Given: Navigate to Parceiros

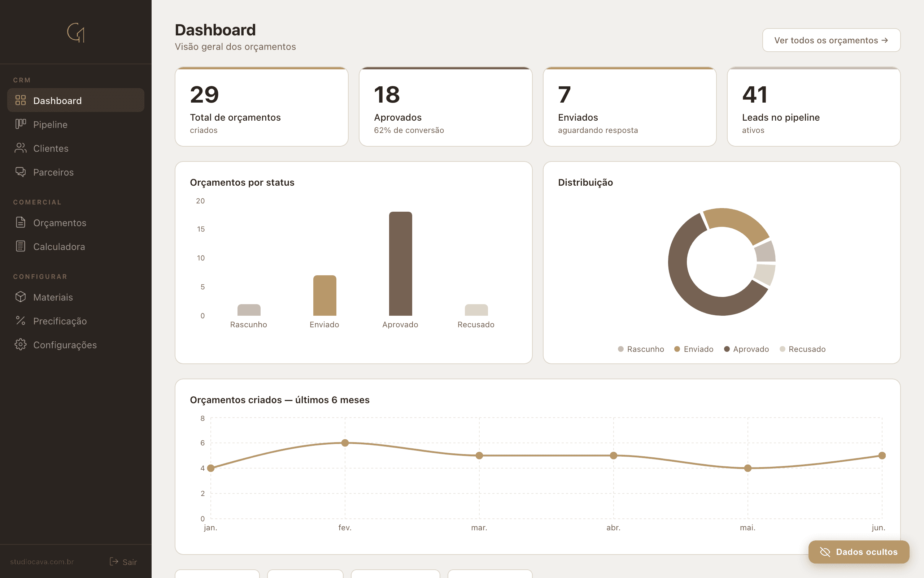Looking at the screenshot, I should 75,172.
